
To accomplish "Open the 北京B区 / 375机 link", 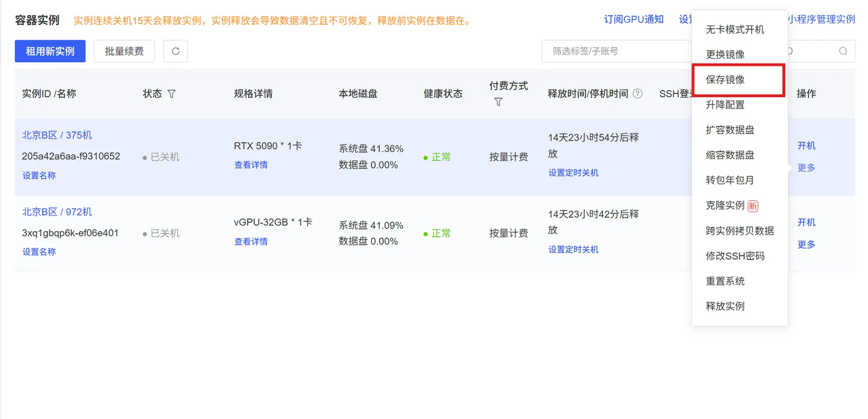I will [57, 135].
